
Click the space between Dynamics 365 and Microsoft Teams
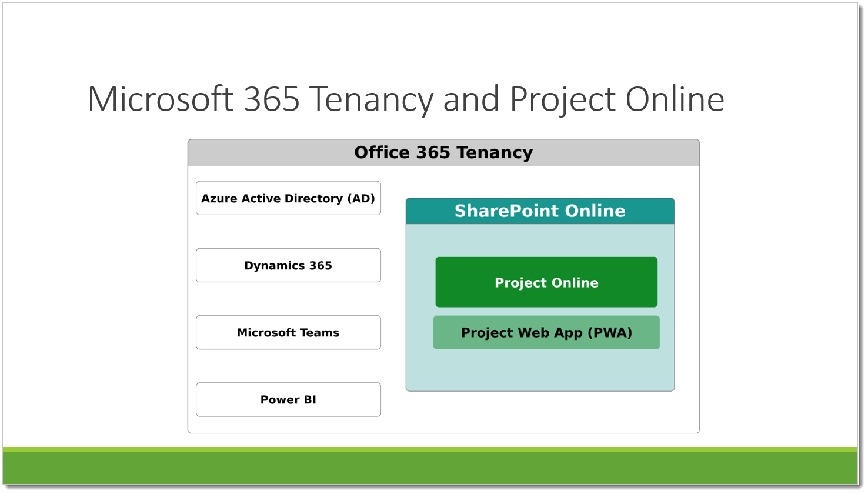pos(288,299)
